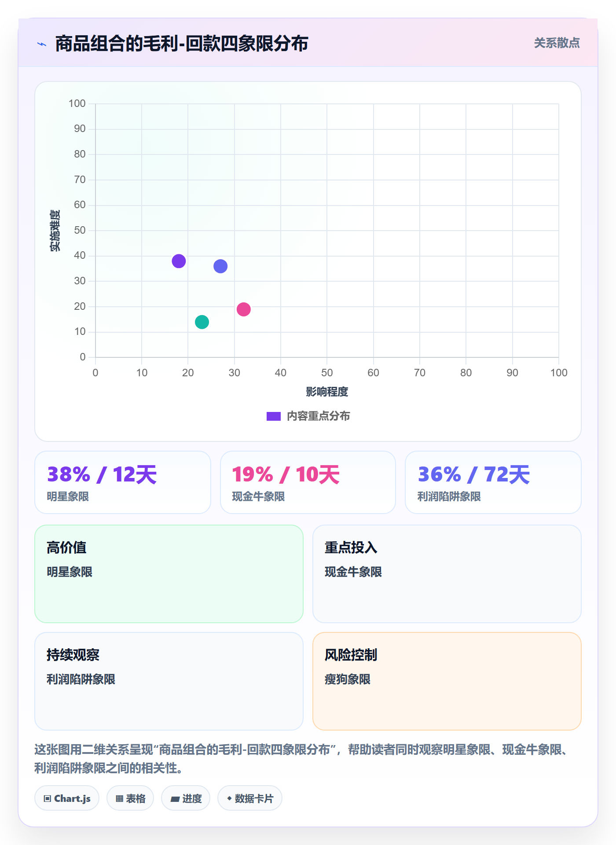Image resolution: width=616 pixels, height=845 pixels.
Task: Select the 19% / 10天 stat card
Action: [308, 482]
